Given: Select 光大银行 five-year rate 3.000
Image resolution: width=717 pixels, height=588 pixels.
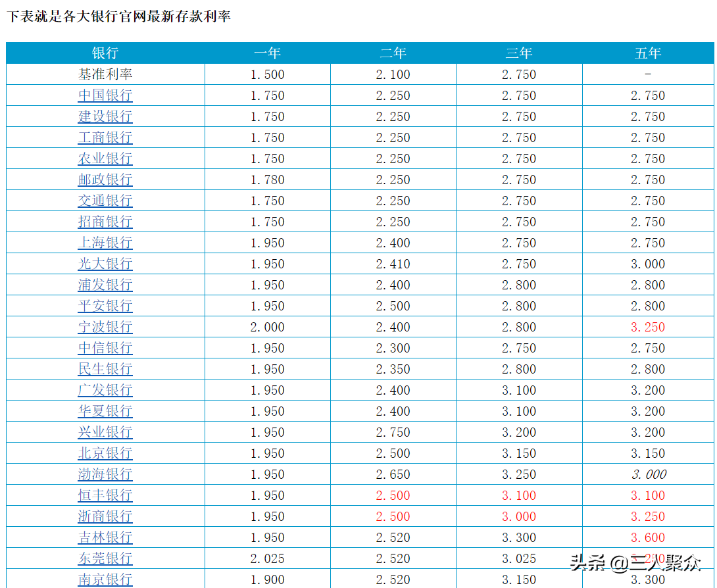Looking at the screenshot, I should coord(648,263).
